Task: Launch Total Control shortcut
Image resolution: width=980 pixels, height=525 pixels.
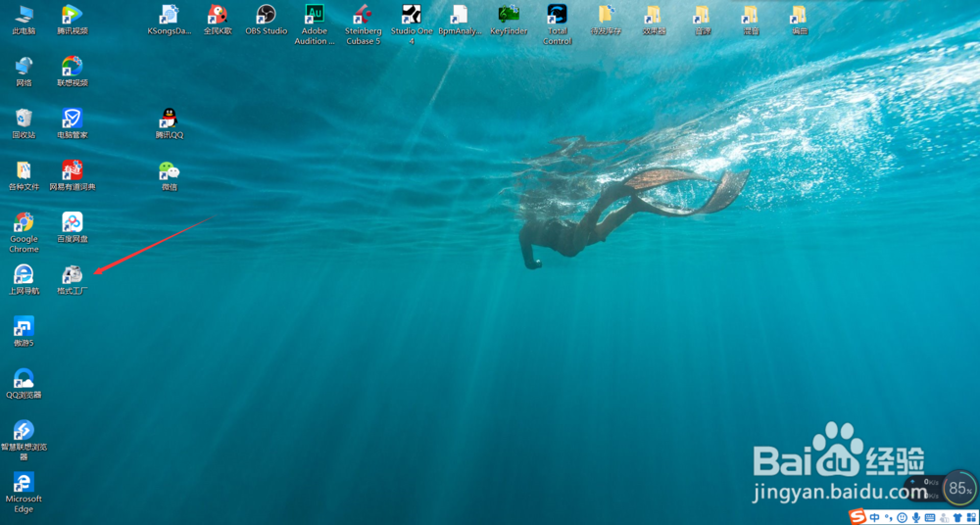Action: pos(557,24)
